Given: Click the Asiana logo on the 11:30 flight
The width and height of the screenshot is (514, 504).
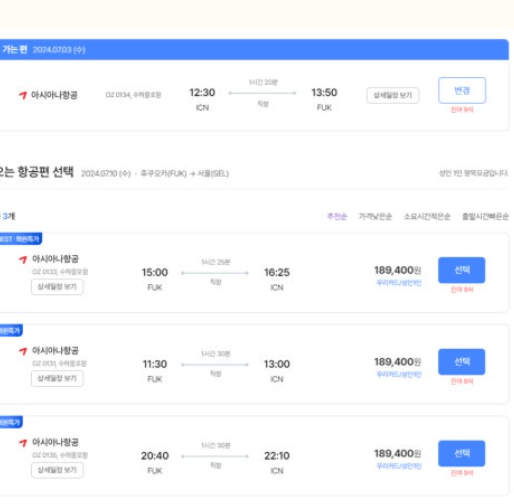Looking at the screenshot, I should [23, 351].
